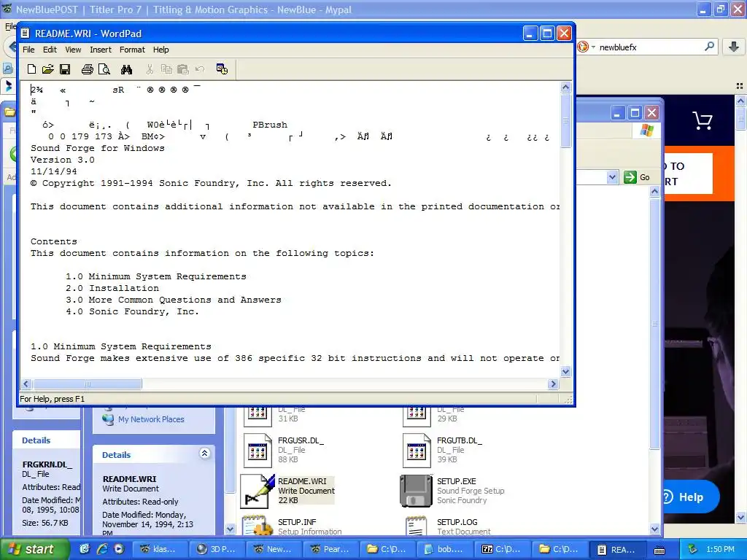The image size is (747, 560).
Task: Click the Go button in Explorer window
Action: click(x=637, y=177)
